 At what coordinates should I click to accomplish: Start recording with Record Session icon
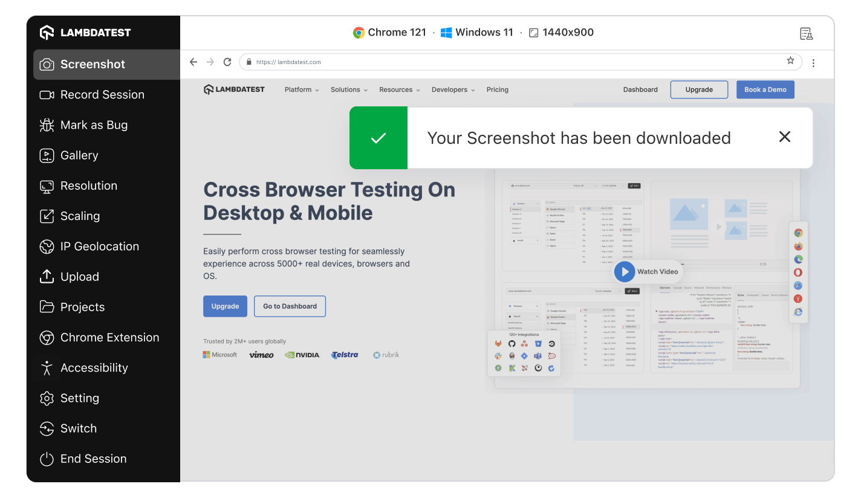pyautogui.click(x=47, y=95)
